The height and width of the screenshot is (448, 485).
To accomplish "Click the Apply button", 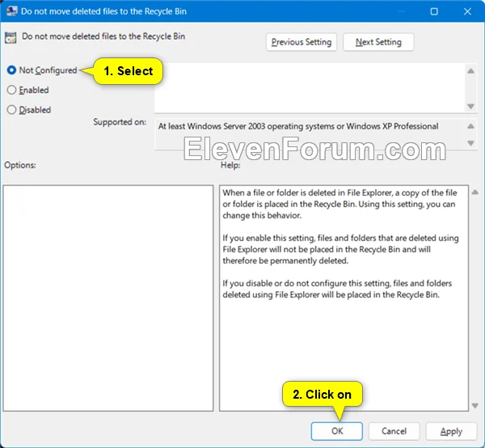I will tap(451, 431).
